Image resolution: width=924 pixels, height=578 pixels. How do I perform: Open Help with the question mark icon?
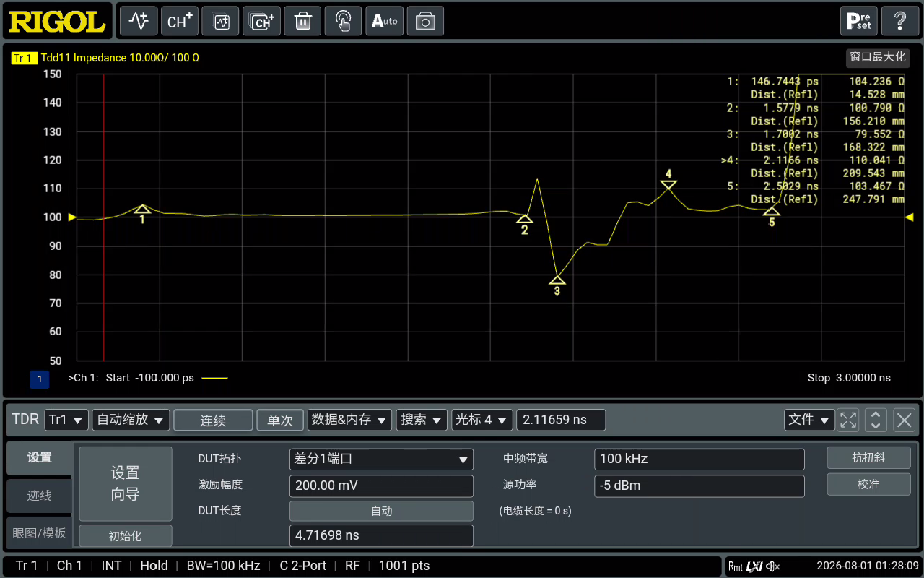pyautogui.click(x=900, y=21)
